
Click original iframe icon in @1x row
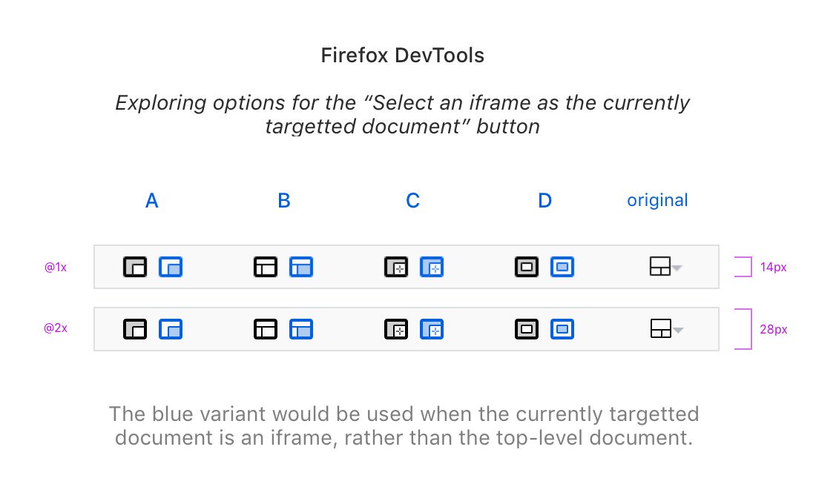click(x=659, y=267)
